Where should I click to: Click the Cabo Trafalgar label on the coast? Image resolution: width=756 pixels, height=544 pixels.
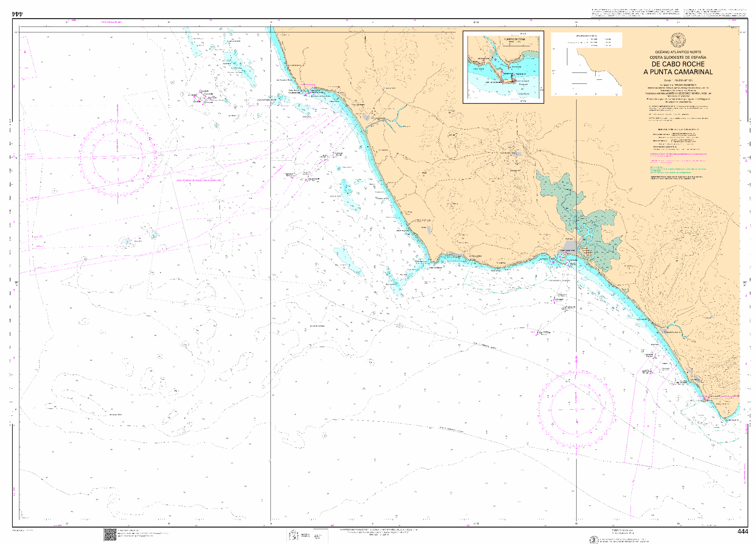pos(435,267)
